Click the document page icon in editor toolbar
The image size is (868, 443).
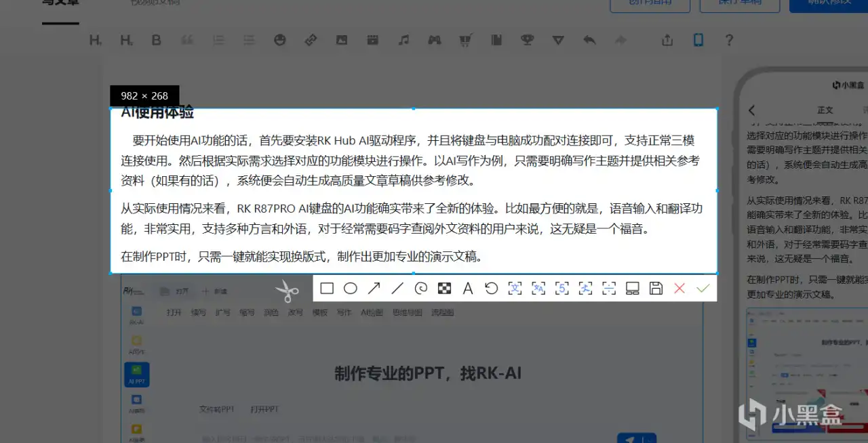[496, 41]
